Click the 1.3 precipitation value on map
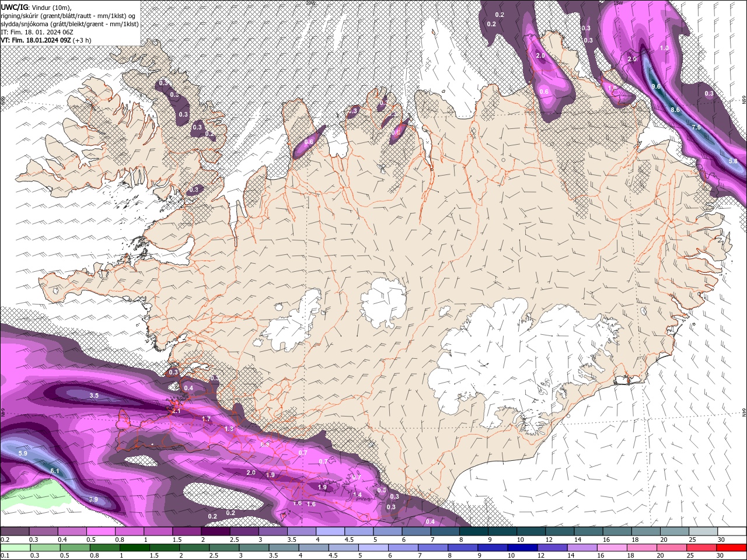 tap(229, 429)
